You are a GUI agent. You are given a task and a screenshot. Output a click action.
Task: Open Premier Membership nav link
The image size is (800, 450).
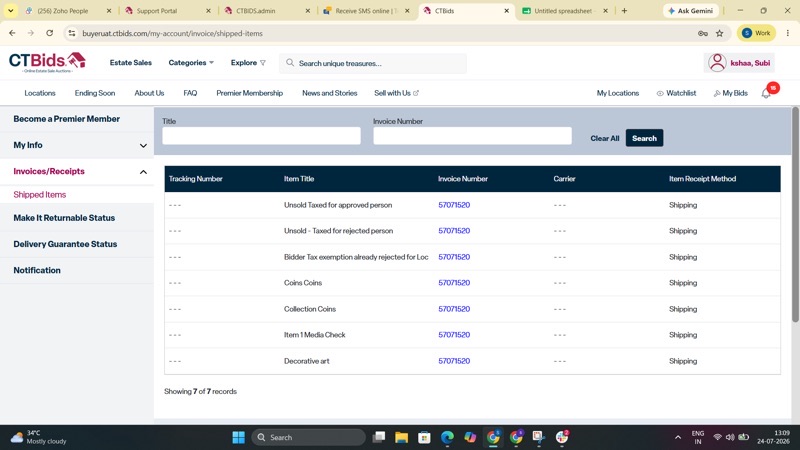point(249,93)
